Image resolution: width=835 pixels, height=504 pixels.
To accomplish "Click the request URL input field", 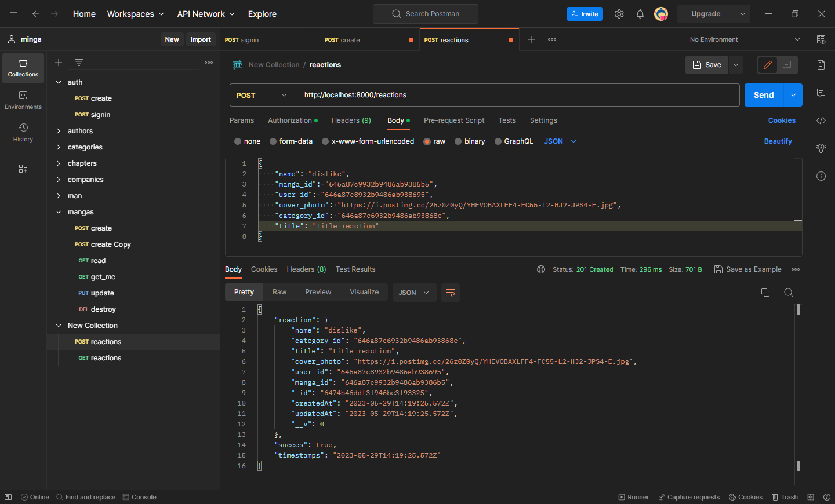I will pos(519,95).
